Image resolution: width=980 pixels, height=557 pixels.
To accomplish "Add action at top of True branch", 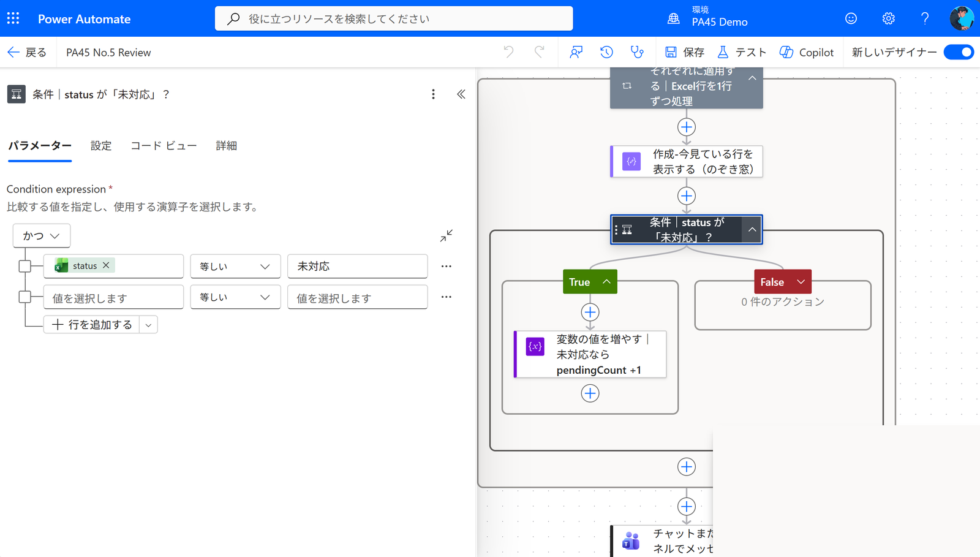I will 590,312.
